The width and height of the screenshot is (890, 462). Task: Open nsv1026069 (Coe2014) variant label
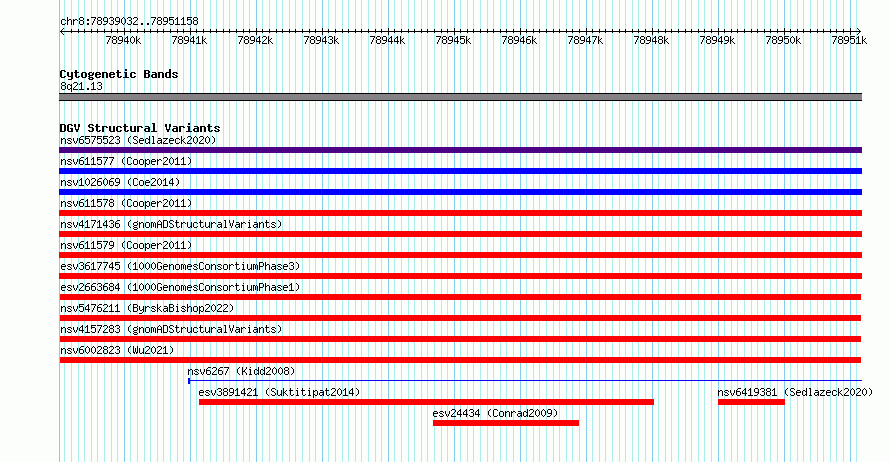click(120, 182)
